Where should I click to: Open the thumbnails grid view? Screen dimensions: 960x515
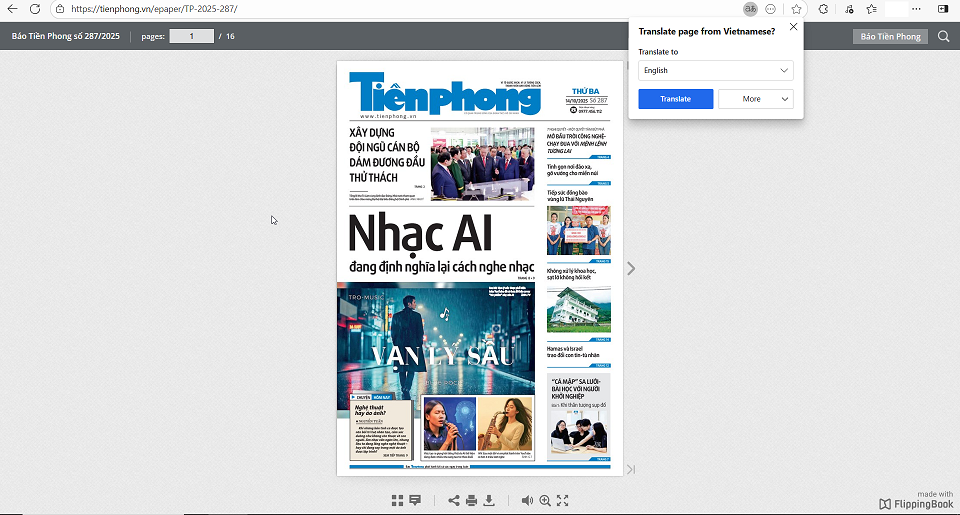[397, 500]
